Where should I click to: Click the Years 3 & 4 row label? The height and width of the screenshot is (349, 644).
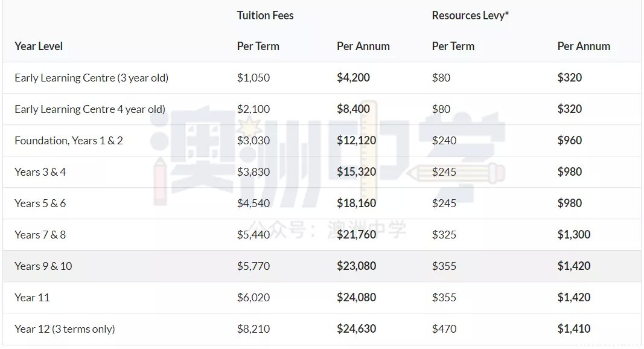[x=40, y=172]
